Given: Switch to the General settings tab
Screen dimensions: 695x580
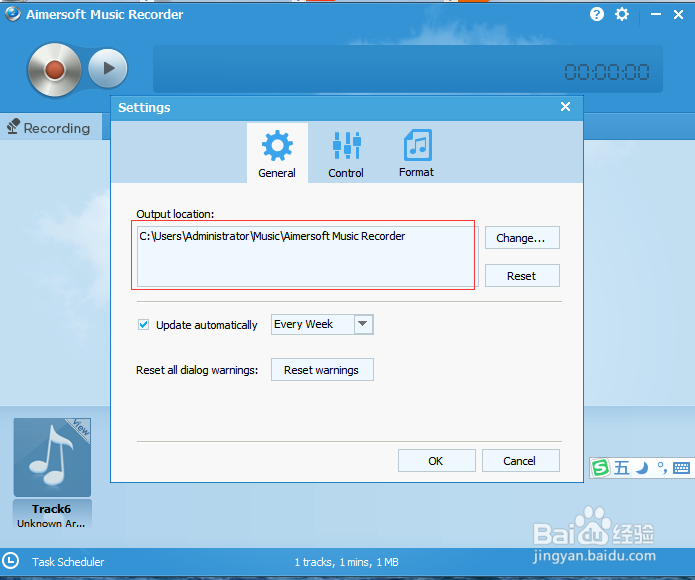Looking at the screenshot, I should click(x=277, y=153).
